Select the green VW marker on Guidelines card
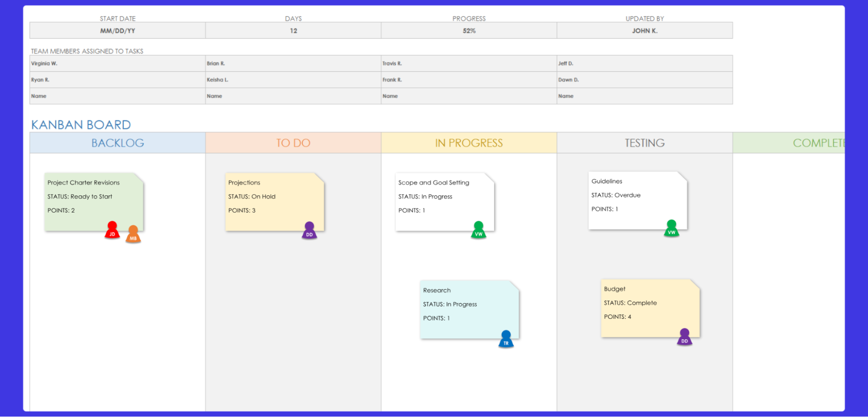The image size is (868, 417). [x=671, y=228]
